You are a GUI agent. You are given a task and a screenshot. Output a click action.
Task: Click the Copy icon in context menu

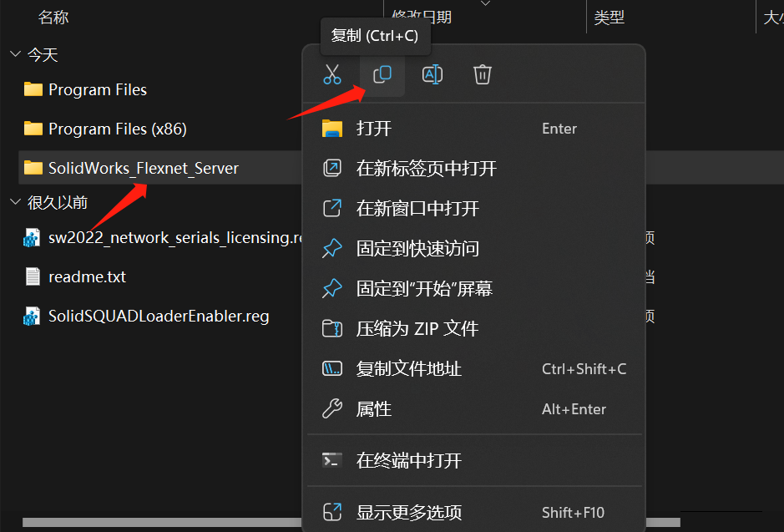(382, 74)
